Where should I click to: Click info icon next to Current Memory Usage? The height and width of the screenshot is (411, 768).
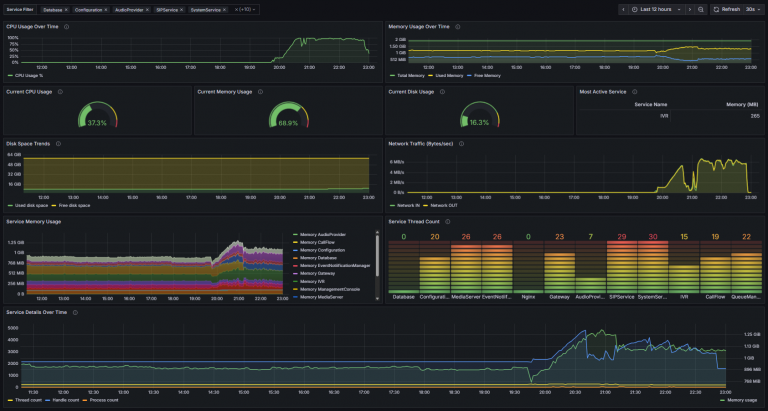[260, 92]
